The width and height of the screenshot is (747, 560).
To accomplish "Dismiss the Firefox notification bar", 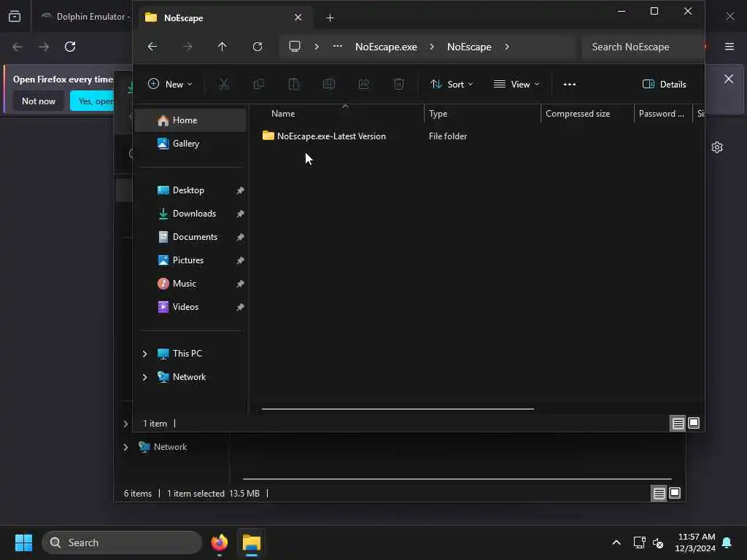I will [729, 79].
